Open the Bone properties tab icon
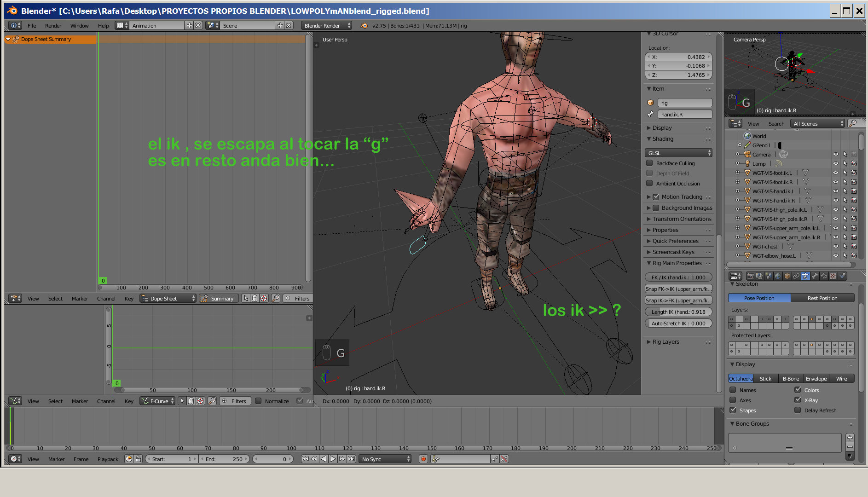The image size is (868, 497). click(815, 276)
